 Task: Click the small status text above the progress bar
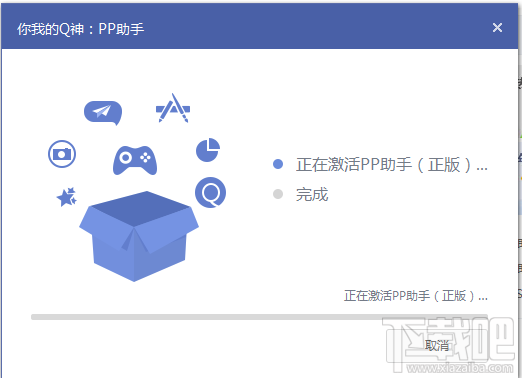pyautogui.click(x=416, y=296)
